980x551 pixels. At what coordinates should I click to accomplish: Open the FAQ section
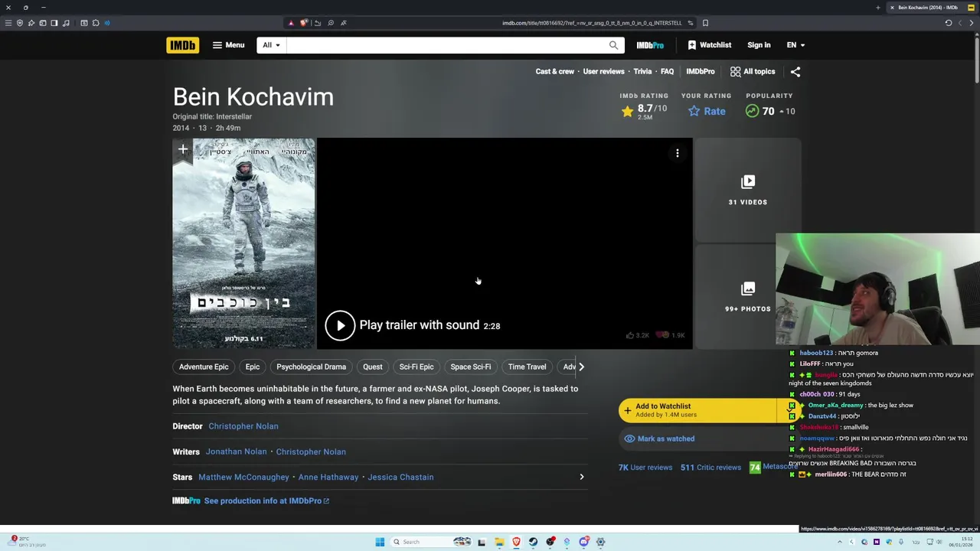(x=667, y=71)
